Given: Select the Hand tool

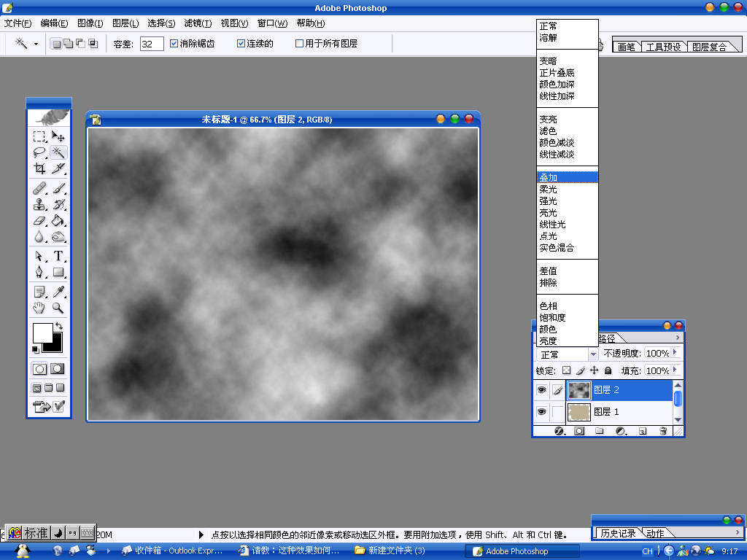Looking at the screenshot, I should 39,308.
